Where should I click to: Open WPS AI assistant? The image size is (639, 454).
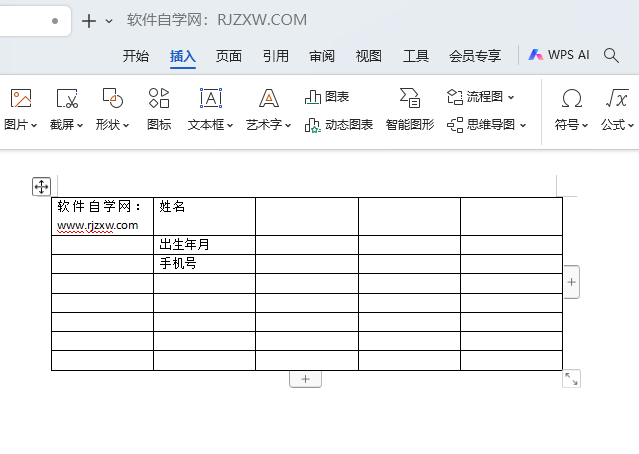[x=559, y=55]
